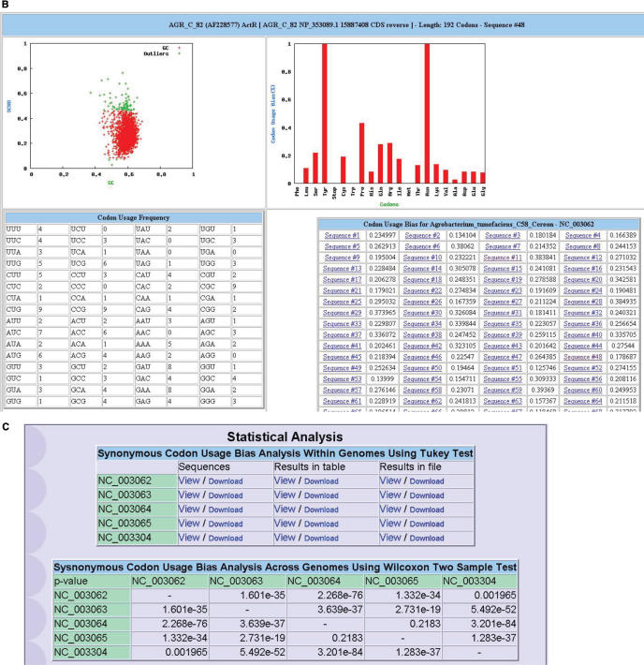The image size is (644, 665).
Task: Click the value 0.383841 beside Sequence #11
Action: click(x=543, y=258)
